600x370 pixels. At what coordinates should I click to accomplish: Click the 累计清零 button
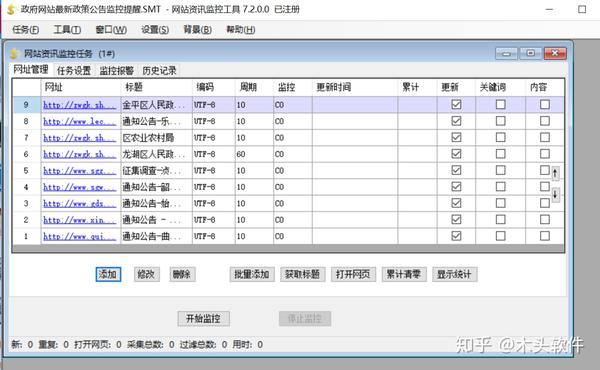404,274
